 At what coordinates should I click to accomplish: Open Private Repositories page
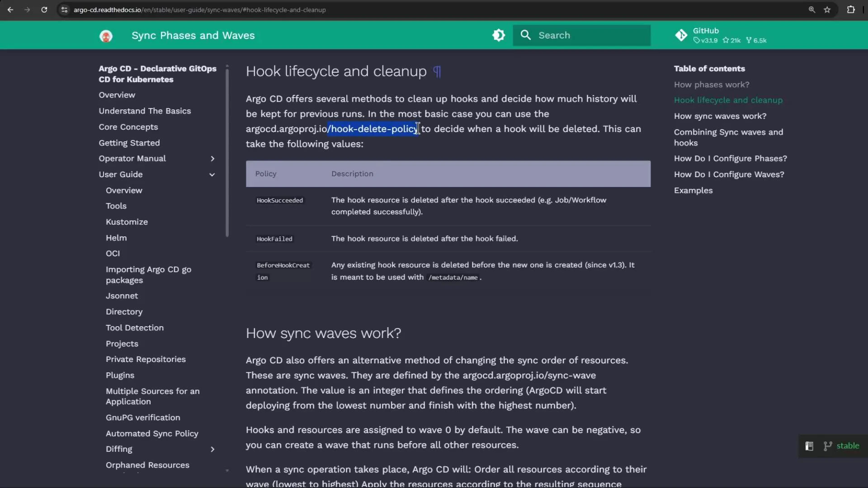pos(146,359)
